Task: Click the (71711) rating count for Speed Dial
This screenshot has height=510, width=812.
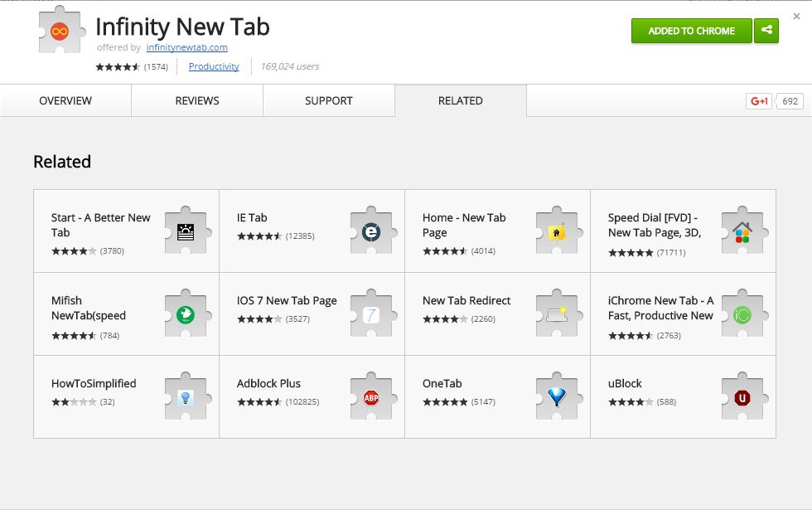Action: click(x=671, y=252)
